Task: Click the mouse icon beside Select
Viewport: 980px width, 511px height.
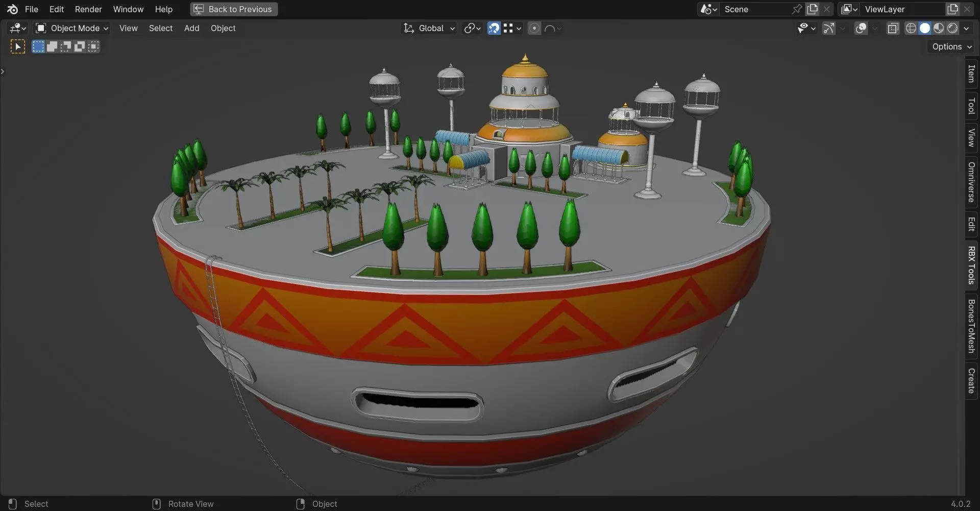Action: click(13, 504)
